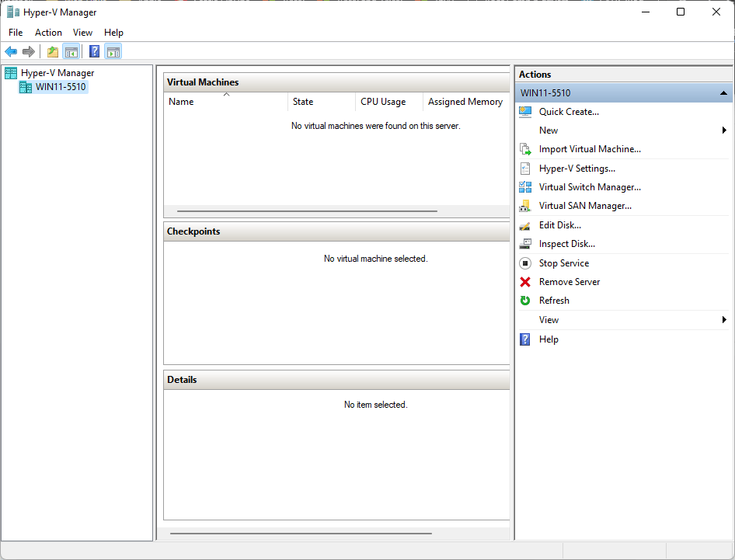Click the Hyper-V Manager title bar app icon
Viewport: 735px width, 560px height.
[13, 12]
